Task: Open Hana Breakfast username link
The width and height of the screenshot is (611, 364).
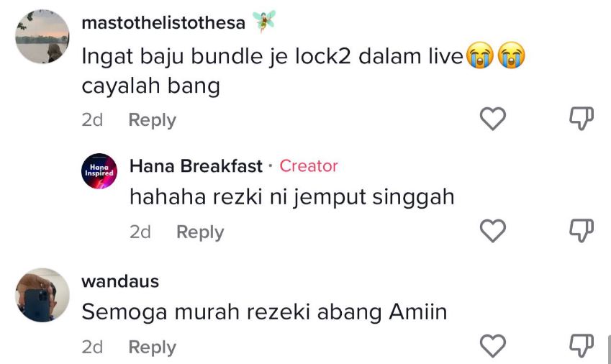Action: (x=196, y=166)
